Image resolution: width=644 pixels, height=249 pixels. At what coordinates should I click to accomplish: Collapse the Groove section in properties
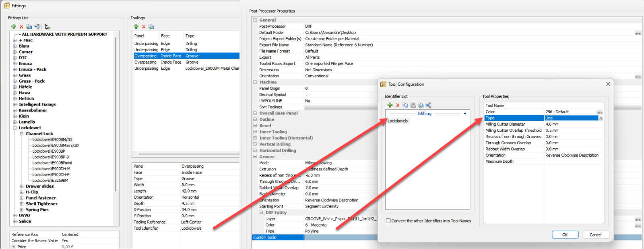255,157
